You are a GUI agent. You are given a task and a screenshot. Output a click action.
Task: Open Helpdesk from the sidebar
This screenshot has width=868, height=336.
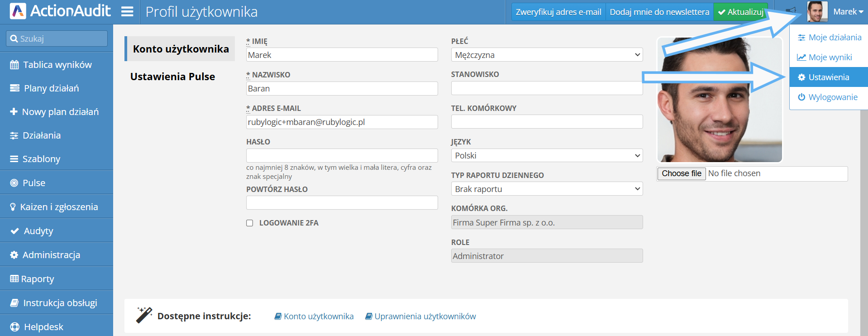pyautogui.click(x=43, y=327)
